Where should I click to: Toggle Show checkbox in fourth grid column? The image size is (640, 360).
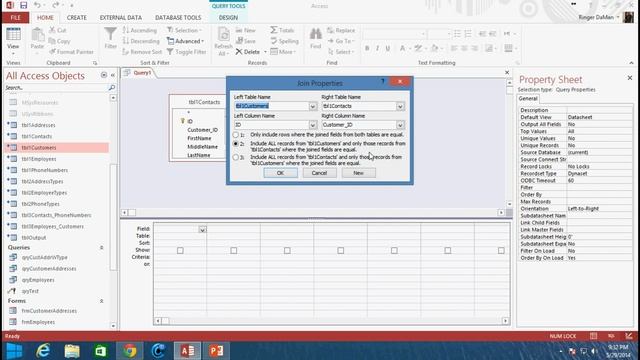point(340,251)
